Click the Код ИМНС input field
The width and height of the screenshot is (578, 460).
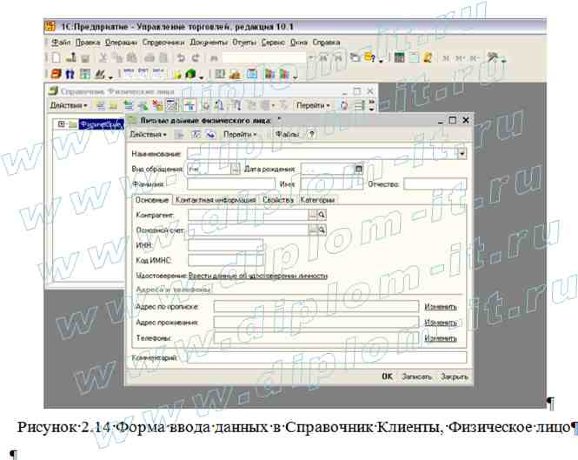click(x=226, y=260)
